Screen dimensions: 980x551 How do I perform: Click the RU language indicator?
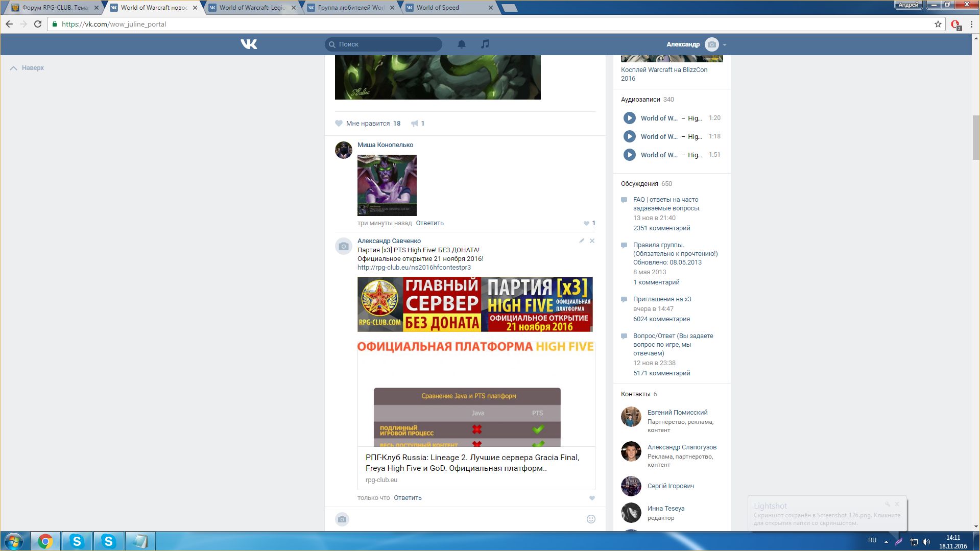point(872,540)
